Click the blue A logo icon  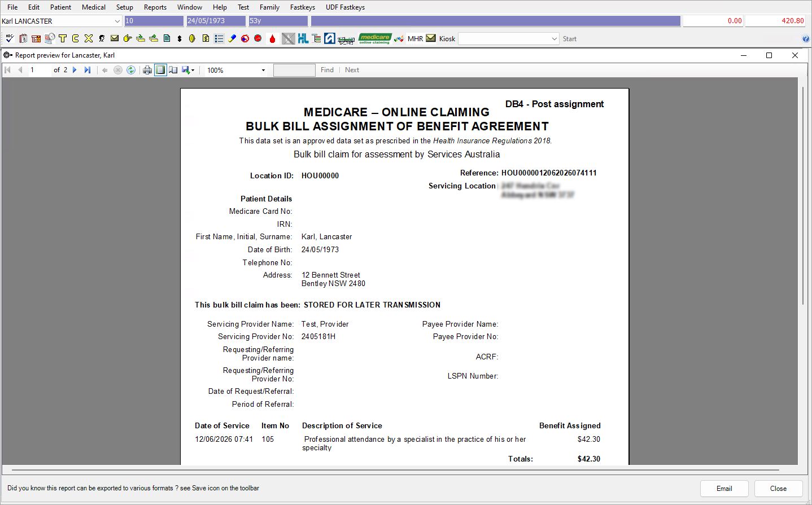pyautogui.click(x=330, y=38)
